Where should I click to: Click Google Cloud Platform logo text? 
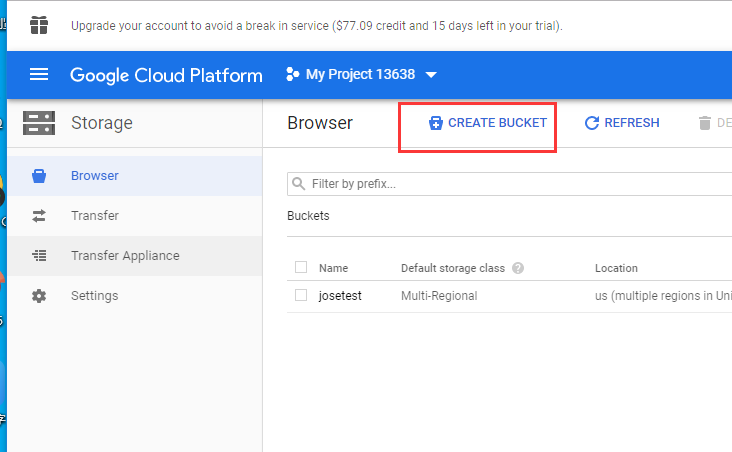point(166,75)
